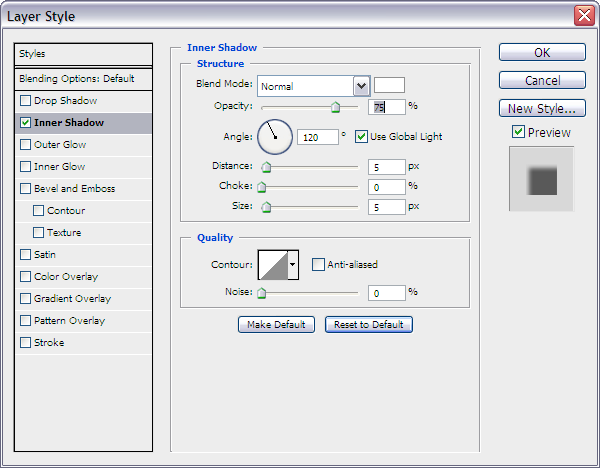Click the Noise value field
The width and height of the screenshot is (600, 468).
(386, 293)
